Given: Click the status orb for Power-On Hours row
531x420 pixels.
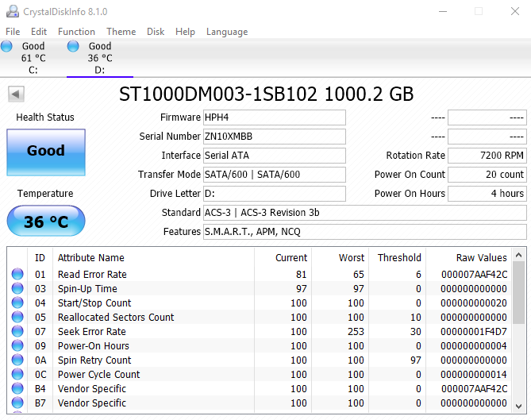Looking at the screenshot, I should click(x=17, y=345).
